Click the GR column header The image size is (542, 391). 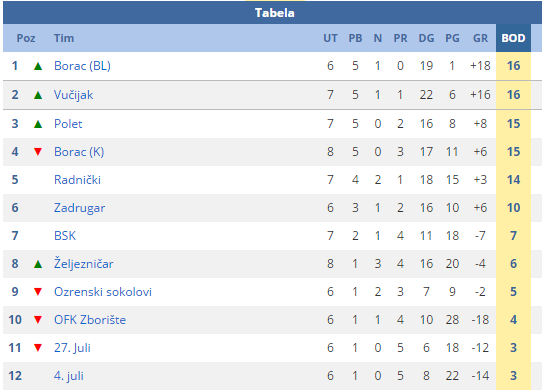pyautogui.click(x=480, y=38)
